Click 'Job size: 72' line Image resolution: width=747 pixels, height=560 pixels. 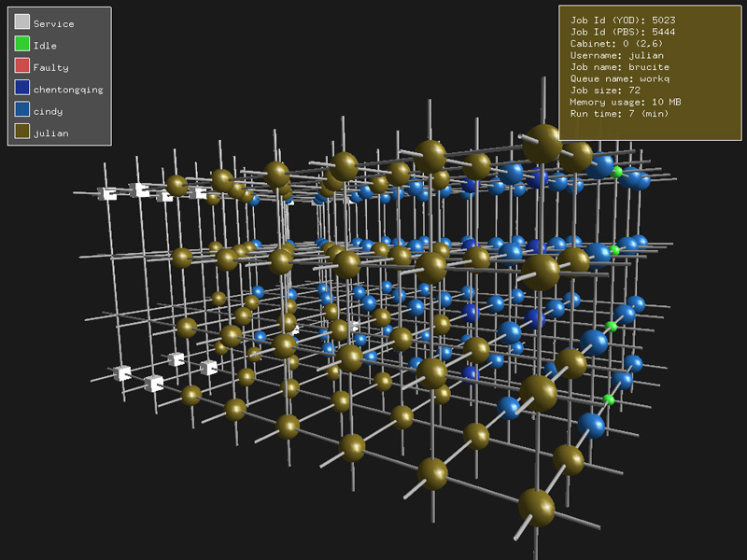click(605, 90)
